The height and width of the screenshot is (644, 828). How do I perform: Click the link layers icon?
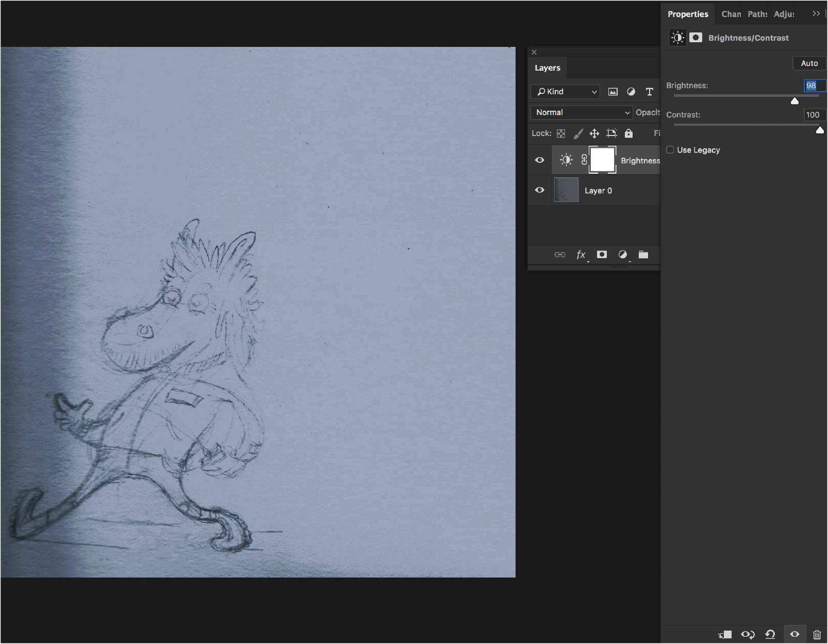point(560,255)
